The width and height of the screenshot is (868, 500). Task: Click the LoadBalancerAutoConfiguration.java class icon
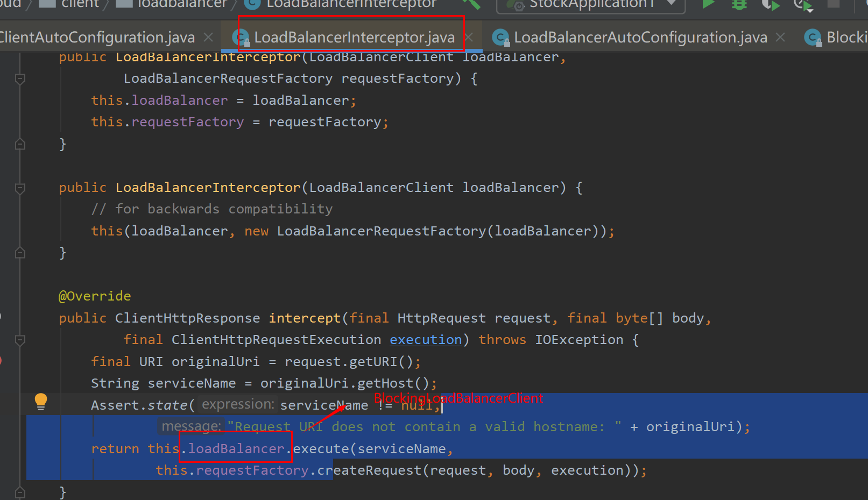click(500, 37)
